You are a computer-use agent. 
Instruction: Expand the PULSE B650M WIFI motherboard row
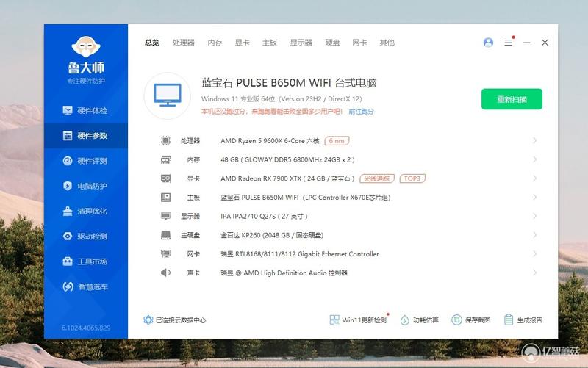(x=535, y=197)
